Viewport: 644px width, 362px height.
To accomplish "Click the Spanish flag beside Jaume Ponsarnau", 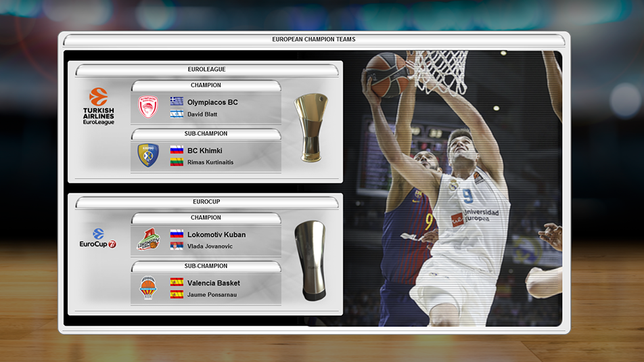I will pyautogui.click(x=177, y=294).
